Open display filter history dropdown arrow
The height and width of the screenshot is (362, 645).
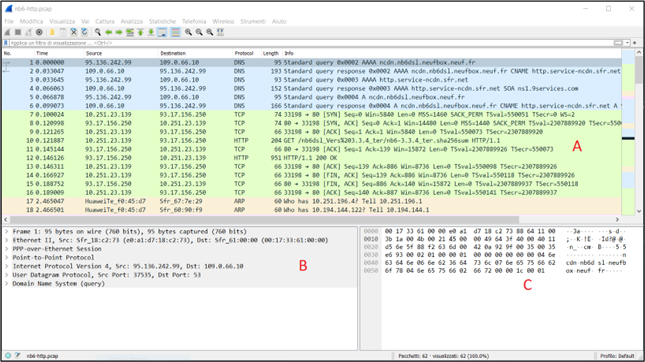click(x=627, y=43)
